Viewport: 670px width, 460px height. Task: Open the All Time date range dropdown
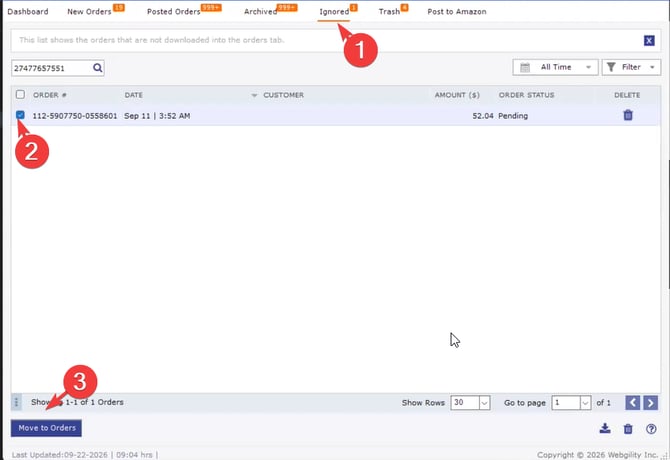(555, 67)
